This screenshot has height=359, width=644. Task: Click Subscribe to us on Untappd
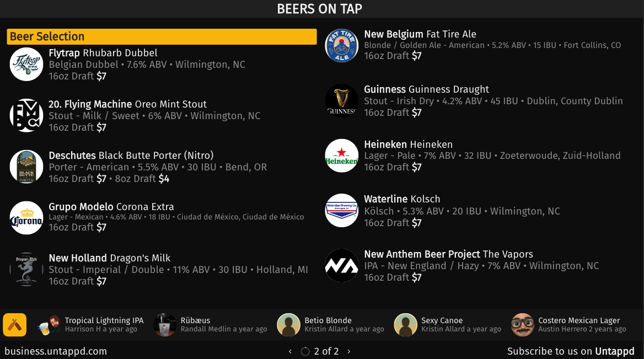point(571,351)
